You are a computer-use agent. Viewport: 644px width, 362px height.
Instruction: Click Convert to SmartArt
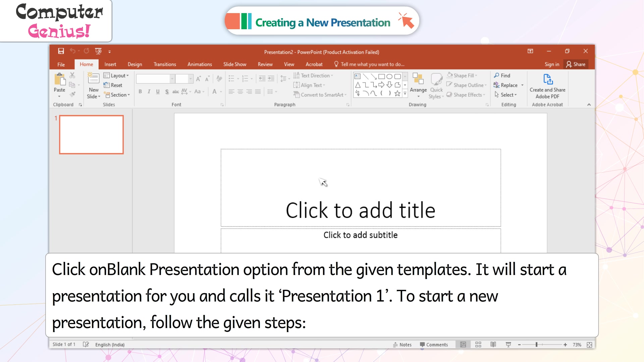click(320, 95)
